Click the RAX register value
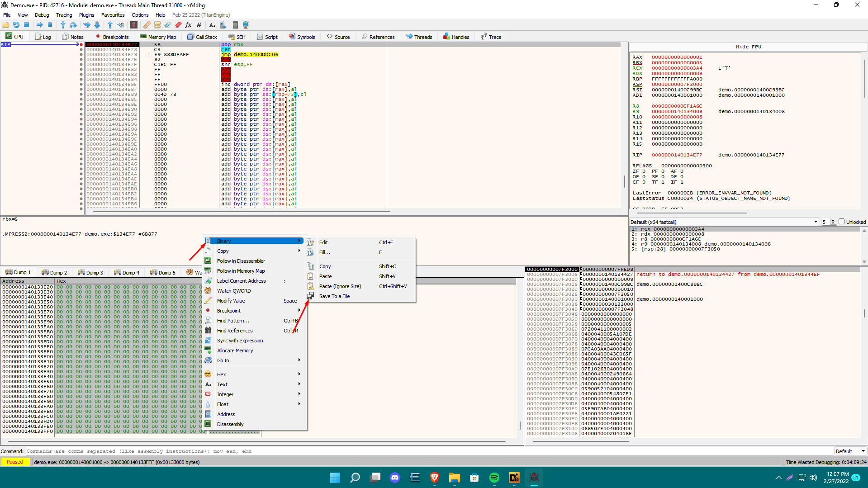 point(677,57)
